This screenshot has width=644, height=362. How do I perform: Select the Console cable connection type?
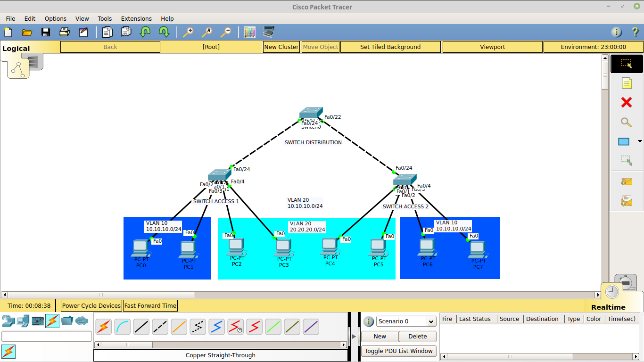[122, 327]
